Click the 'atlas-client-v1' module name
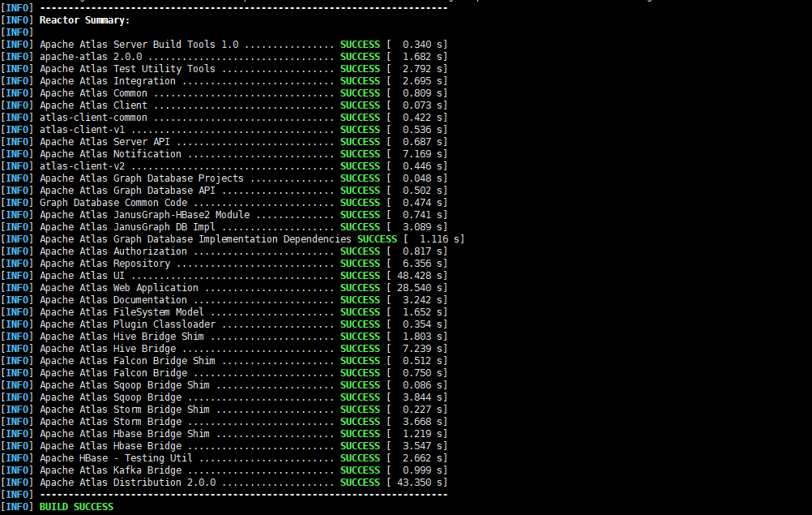Image resolution: width=812 pixels, height=515 pixels. tap(82, 130)
